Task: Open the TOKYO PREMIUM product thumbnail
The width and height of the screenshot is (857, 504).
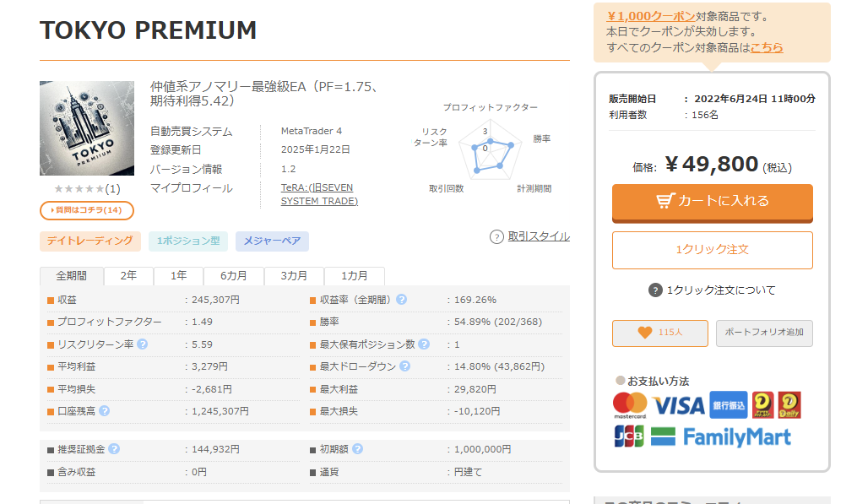Action: tap(87, 128)
